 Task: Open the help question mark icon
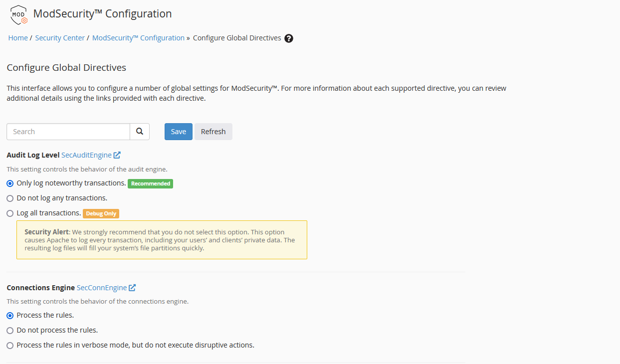288,38
